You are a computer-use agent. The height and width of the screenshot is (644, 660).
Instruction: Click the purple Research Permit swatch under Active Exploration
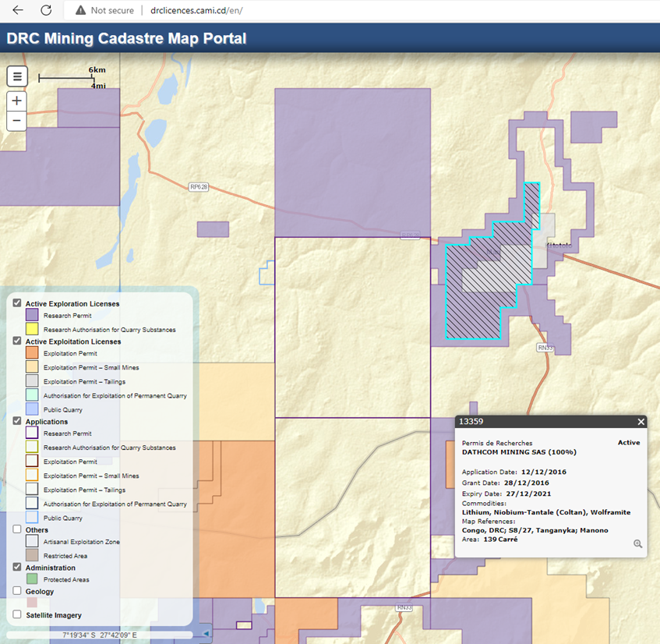32,315
